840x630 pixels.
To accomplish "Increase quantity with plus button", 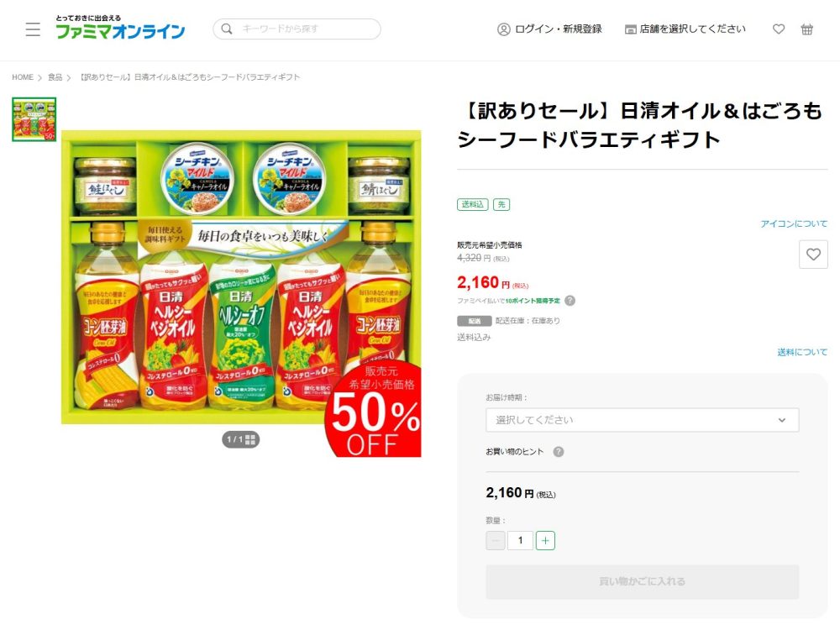I will click(x=545, y=541).
